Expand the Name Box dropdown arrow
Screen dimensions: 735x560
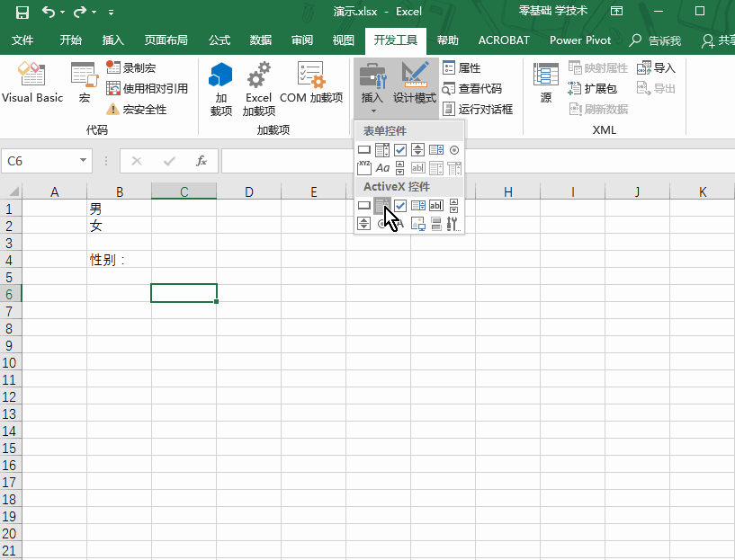tap(83, 161)
